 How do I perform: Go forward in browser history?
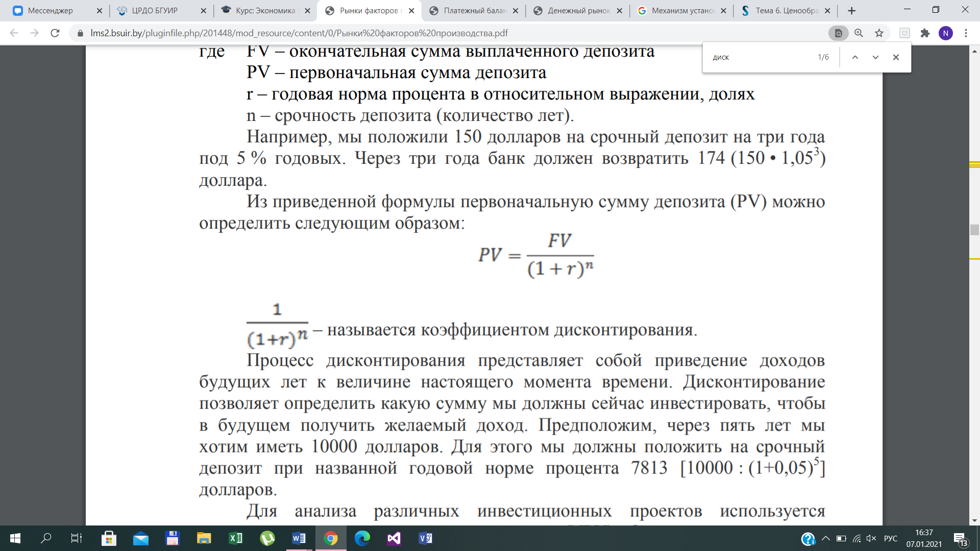tap(34, 33)
